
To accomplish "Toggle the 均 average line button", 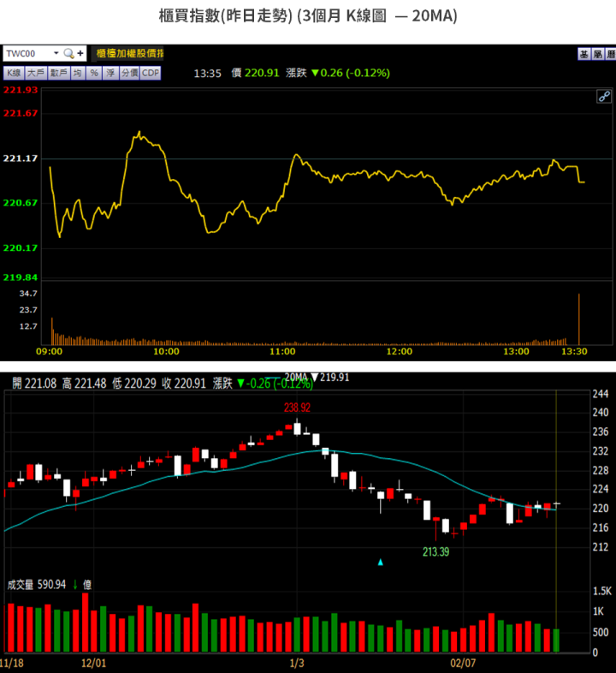I will click(77, 73).
